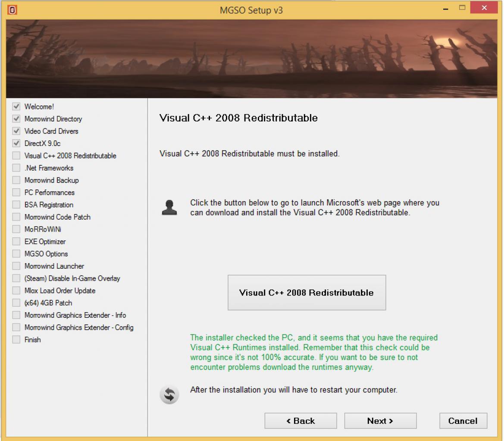This screenshot has width=504, height=441.
Task: Click the swamp landscape banner image
Action: 252,59
